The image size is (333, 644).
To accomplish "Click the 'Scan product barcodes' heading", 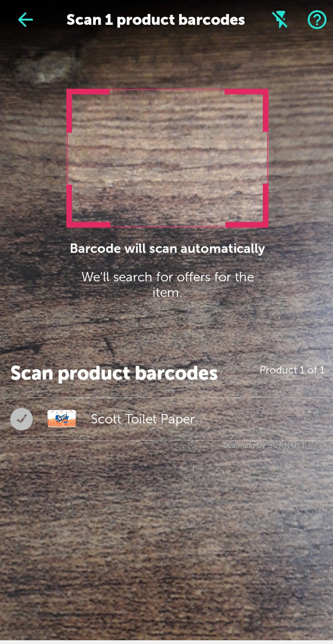I will tap(114, 373).
